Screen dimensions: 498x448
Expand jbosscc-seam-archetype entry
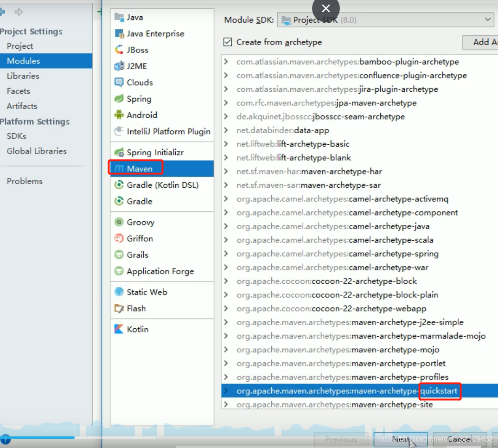[226, 116]
